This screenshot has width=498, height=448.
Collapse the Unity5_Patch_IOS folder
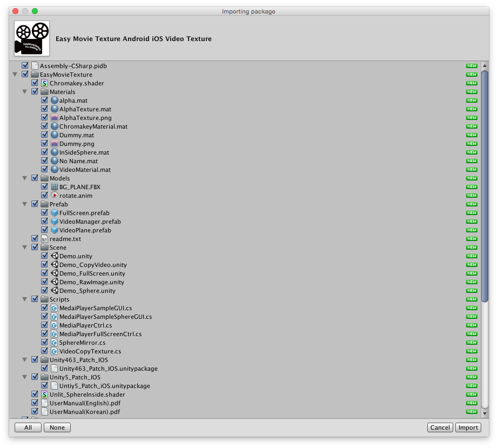pos(24,377)
